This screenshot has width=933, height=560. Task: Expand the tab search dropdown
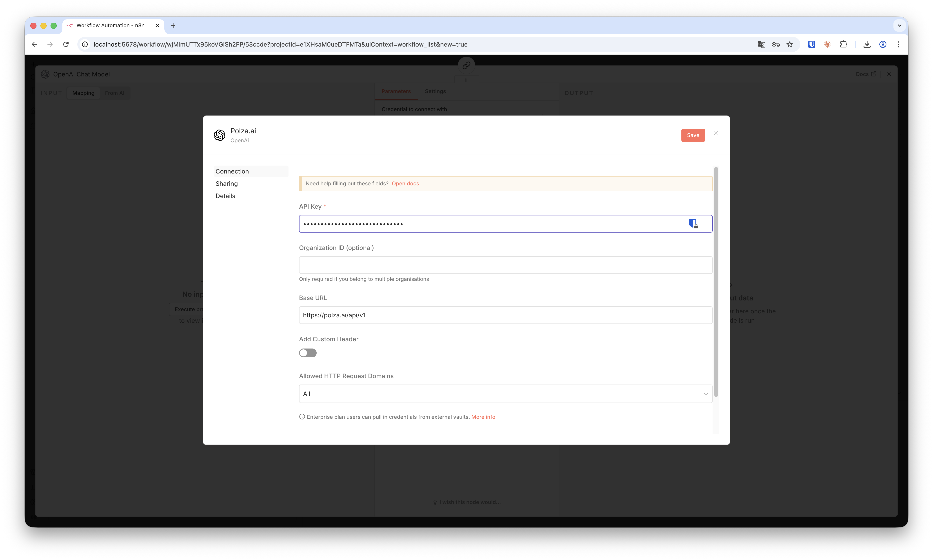pos(899,26)
